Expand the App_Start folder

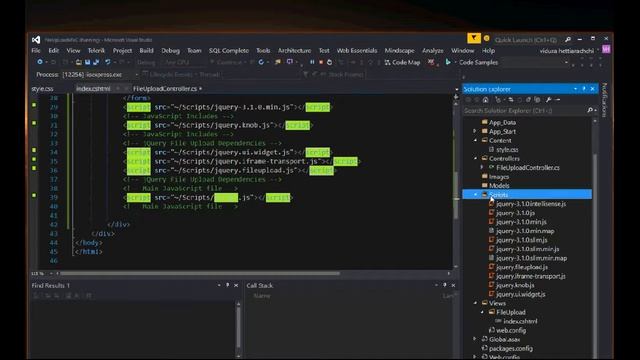[x=475, y=131]
